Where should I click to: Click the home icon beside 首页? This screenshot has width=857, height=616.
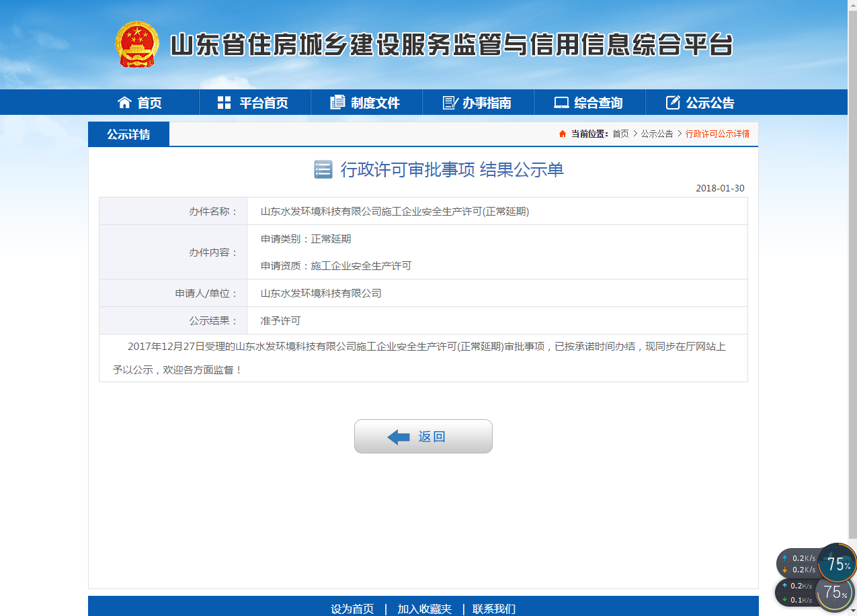tap(124, 102)
